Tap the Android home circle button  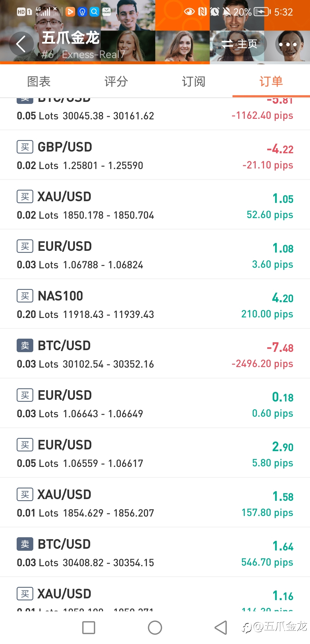[155, 628]
